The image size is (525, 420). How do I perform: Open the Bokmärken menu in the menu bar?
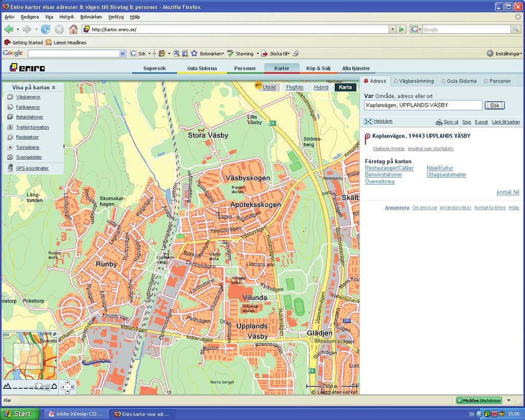pos(91,17)
